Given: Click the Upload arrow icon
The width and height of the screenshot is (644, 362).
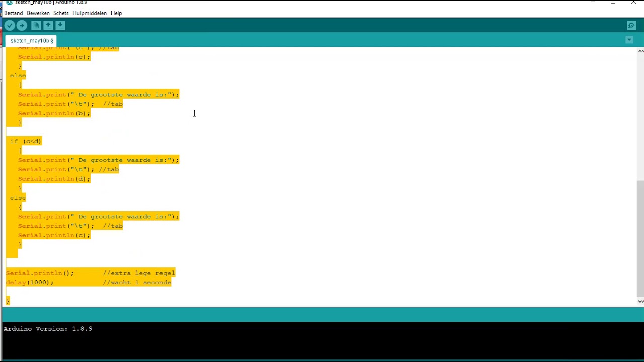Looking at the screenshot, I should pos(22,25).
